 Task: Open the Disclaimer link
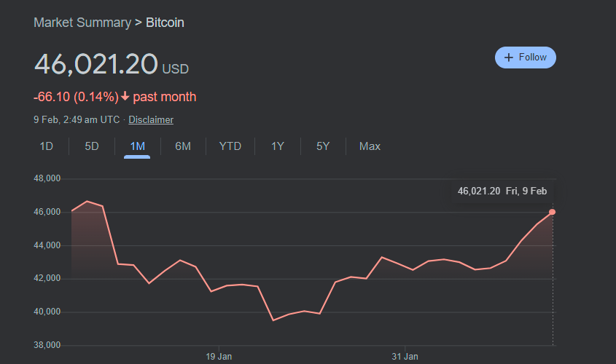tap(151, 119)
